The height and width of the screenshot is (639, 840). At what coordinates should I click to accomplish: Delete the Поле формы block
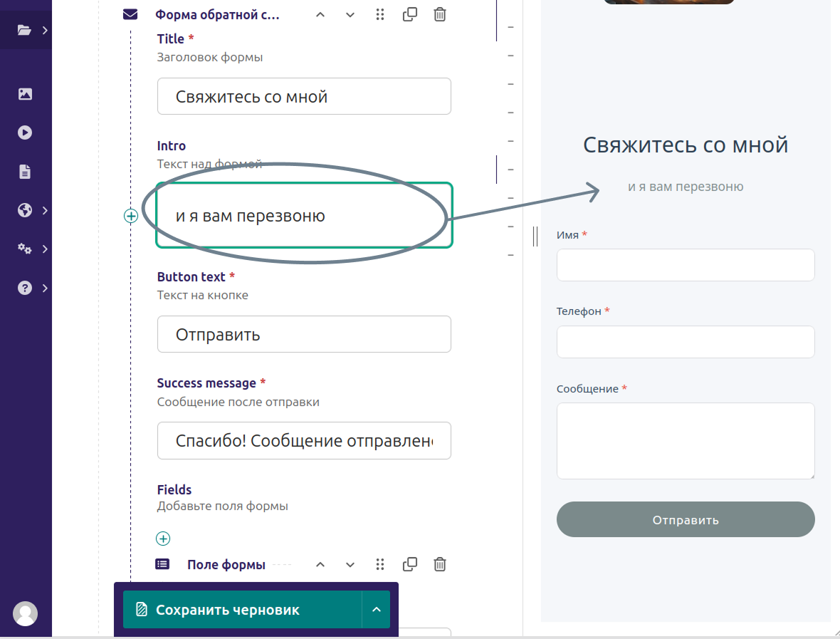(440, 564)
